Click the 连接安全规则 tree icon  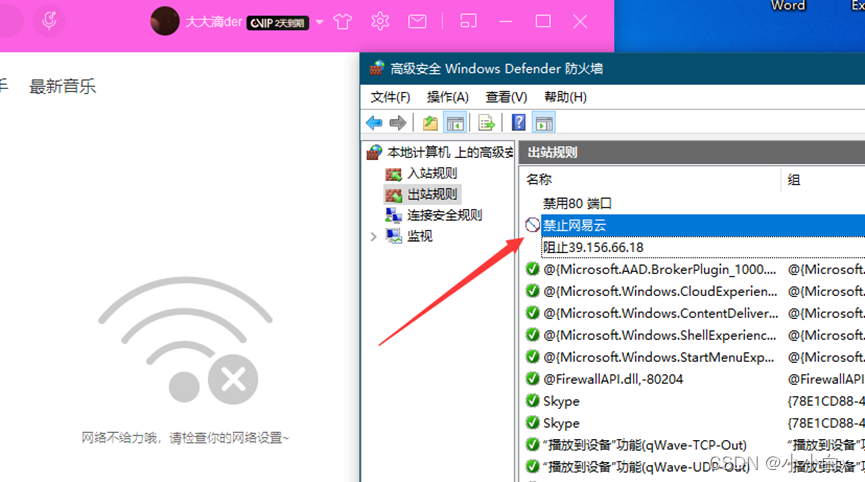coord(393,215)
